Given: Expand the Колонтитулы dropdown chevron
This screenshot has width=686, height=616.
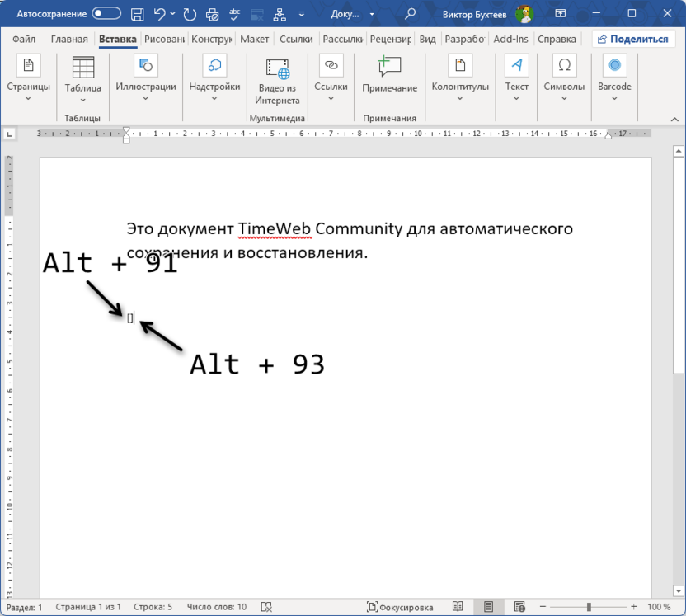Looking at the screenshot, I should coord(460,99).
